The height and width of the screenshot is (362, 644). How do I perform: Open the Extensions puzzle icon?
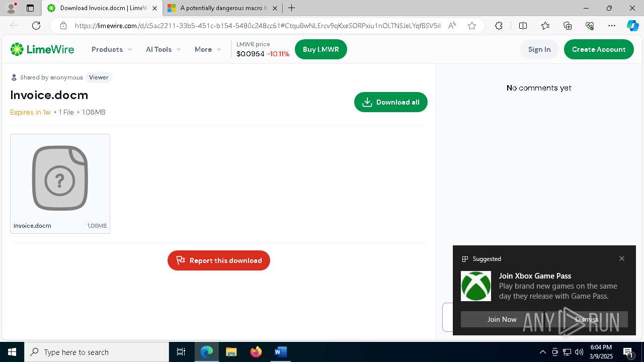click(499, 26)
